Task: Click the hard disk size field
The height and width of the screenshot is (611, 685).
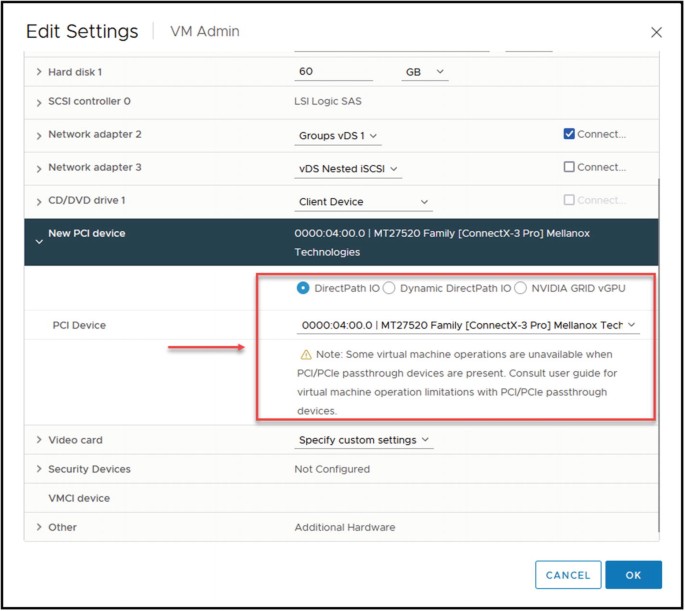Action: click(x=334, y=72)
